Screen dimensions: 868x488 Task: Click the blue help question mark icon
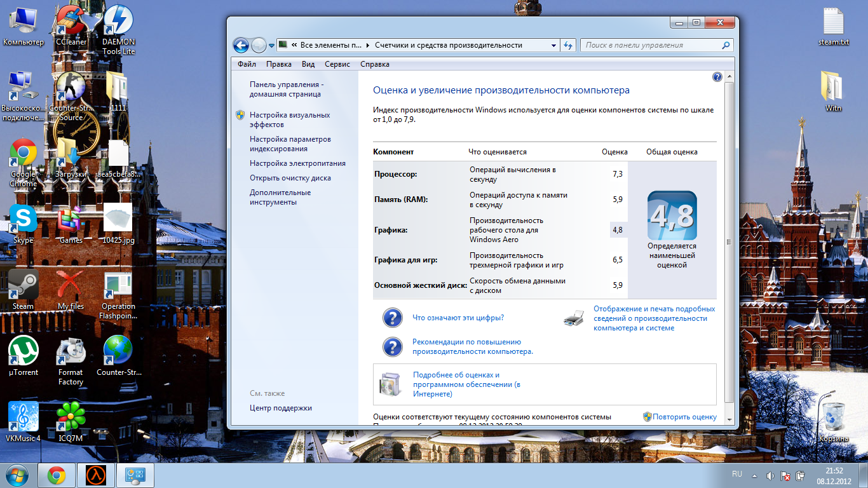717,77
